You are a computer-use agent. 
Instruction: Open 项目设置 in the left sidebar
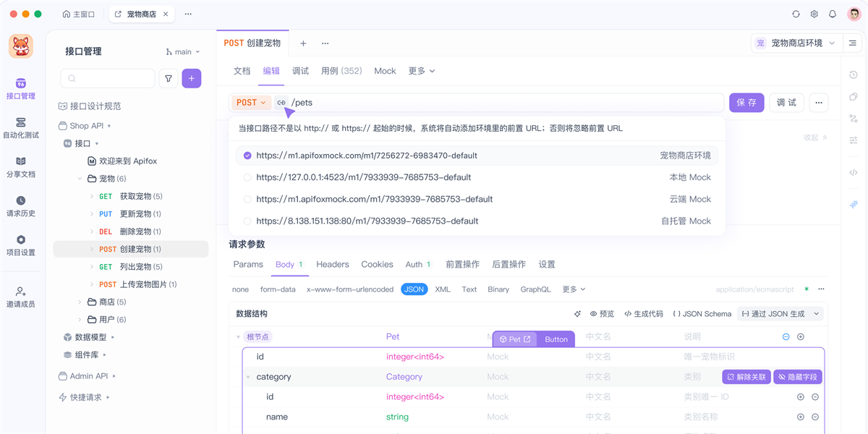21,245
